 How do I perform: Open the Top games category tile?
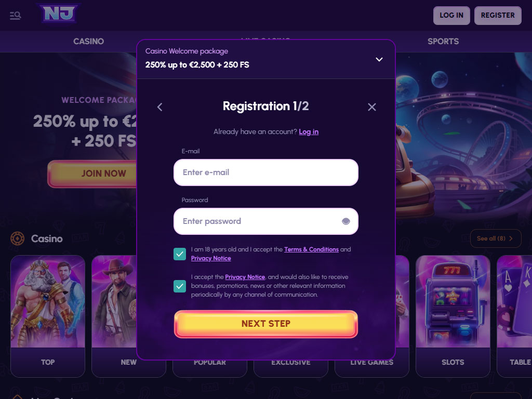[x=48, y=316]
